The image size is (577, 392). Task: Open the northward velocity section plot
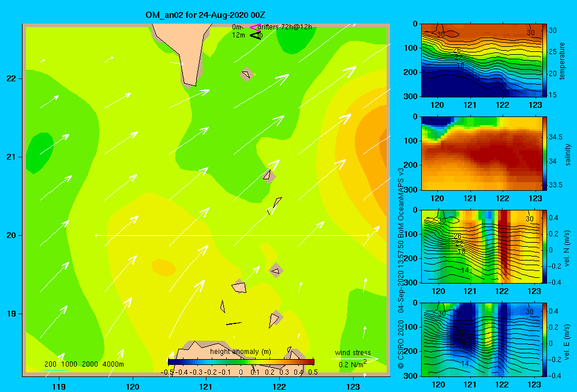pos(481,247)
